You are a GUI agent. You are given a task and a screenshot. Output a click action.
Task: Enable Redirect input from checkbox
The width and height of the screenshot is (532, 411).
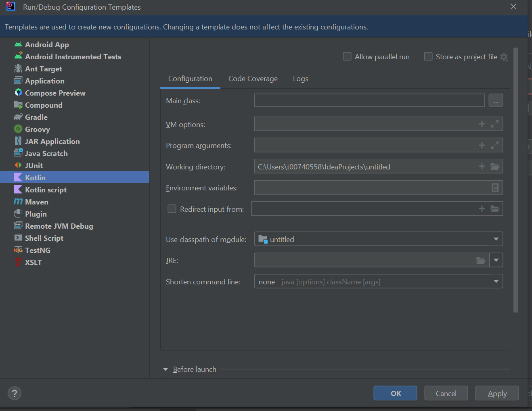172,209
